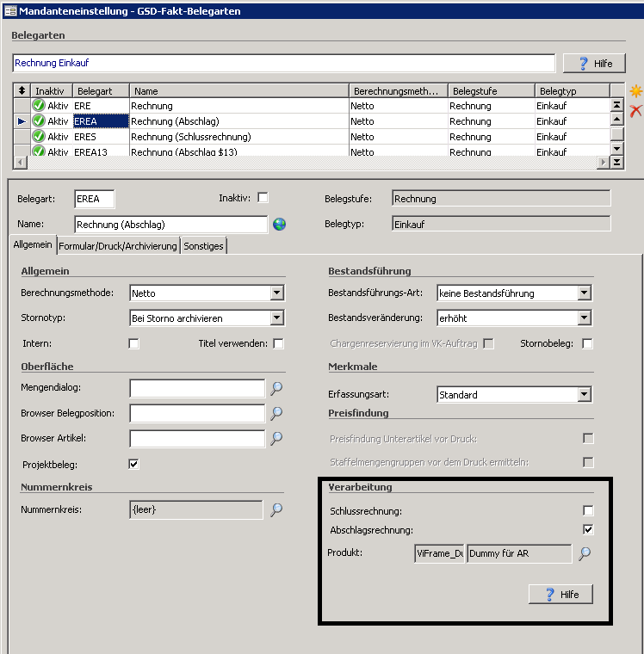Switch to the Sonstiges tab
This screenshot has height=654, width=644.
(x=204, y=246)
